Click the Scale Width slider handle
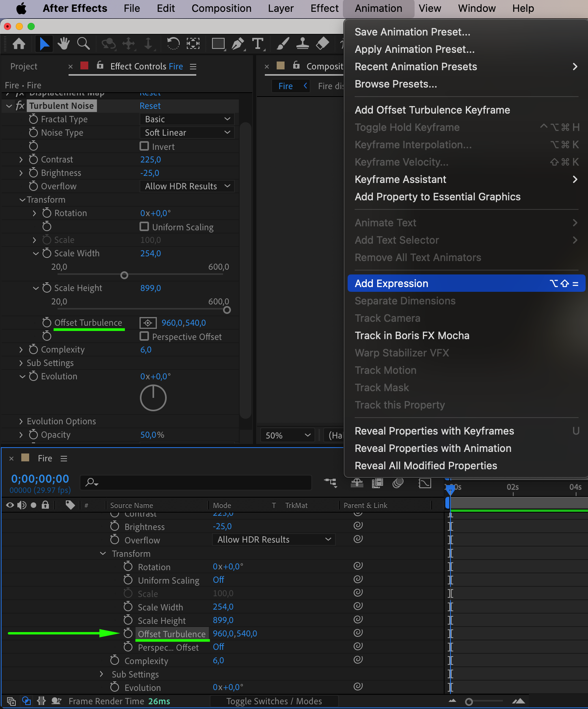 coord(124,275)
